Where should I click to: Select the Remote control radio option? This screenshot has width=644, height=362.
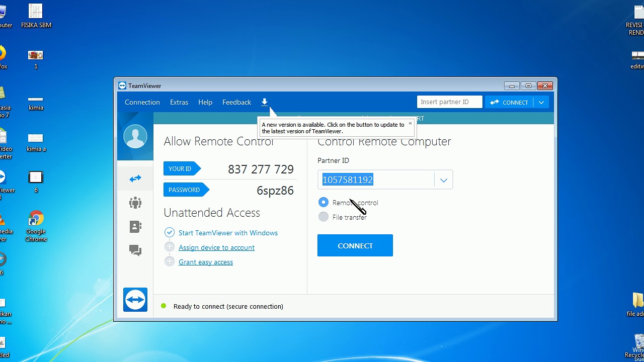point(324,202)
